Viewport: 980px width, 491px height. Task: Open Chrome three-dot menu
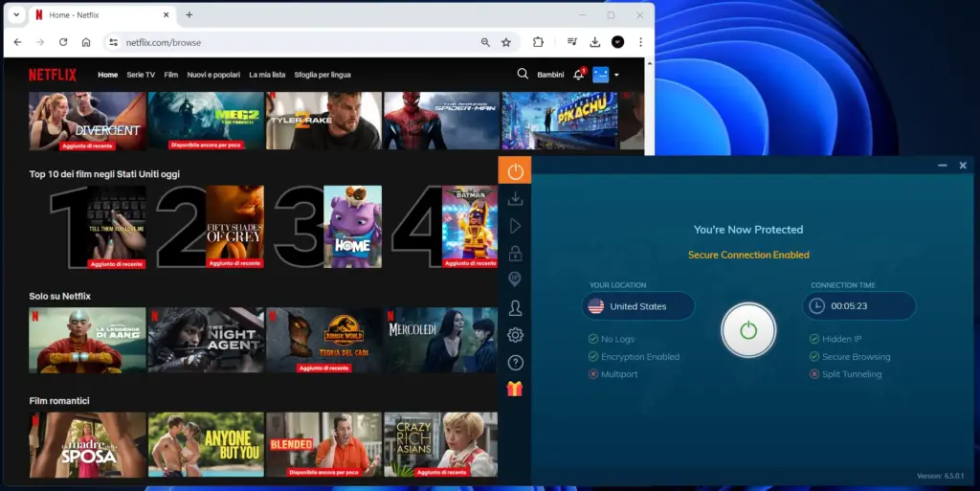click(640, 42)
